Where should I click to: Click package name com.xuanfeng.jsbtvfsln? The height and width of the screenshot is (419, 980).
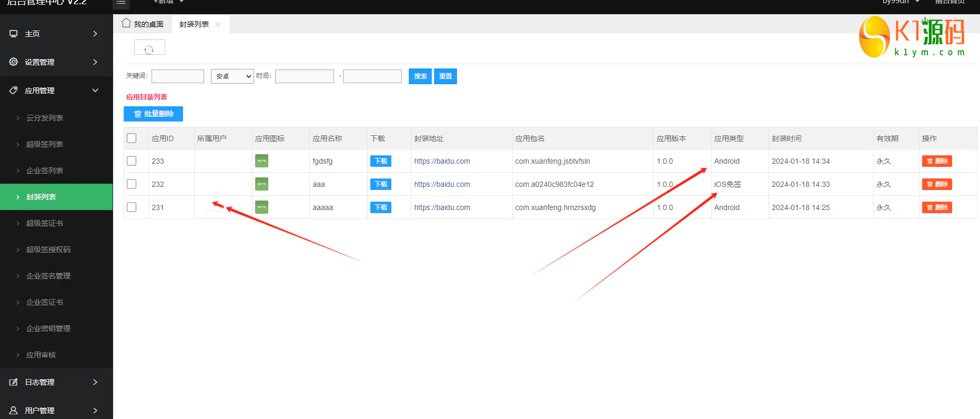552,161
